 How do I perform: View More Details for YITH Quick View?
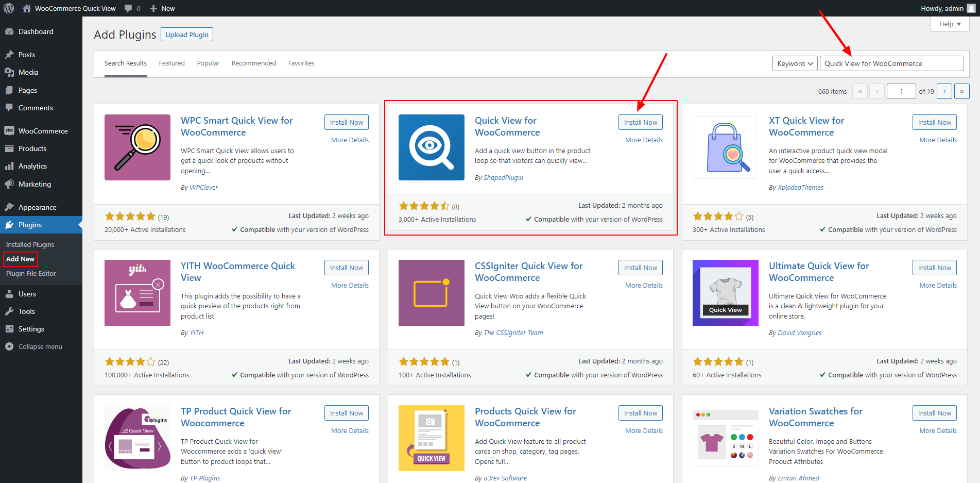point(350,285)
